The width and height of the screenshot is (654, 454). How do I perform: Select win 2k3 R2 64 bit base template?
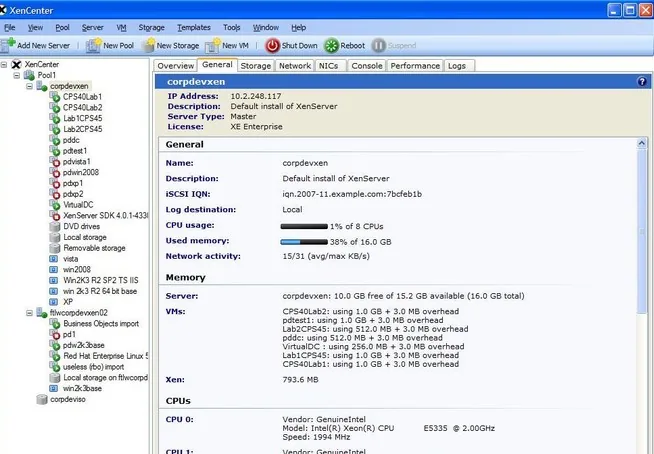coord(100,291)
